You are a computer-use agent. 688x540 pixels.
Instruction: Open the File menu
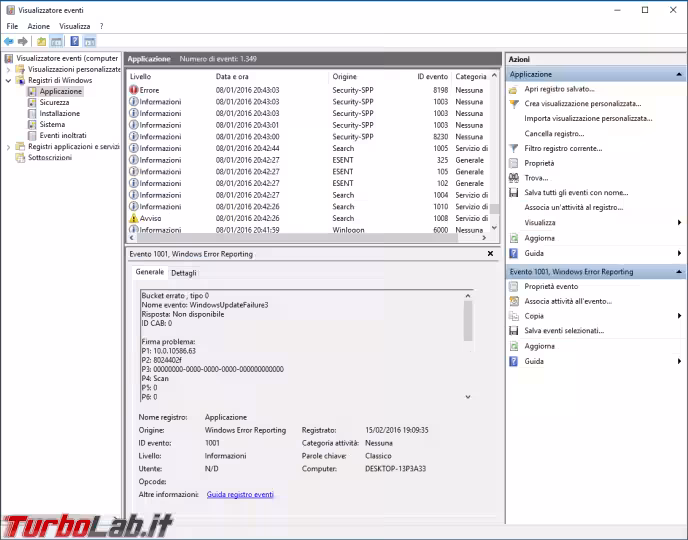point(12,26)
